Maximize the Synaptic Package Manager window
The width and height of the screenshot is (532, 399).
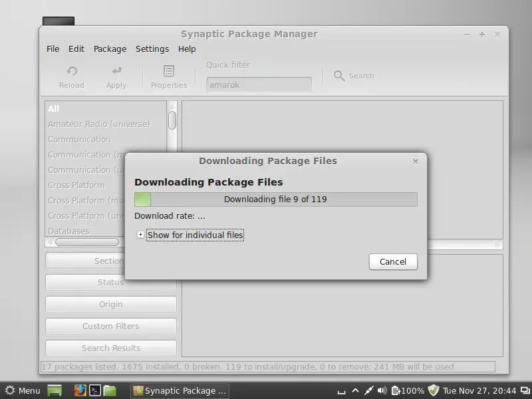481,35
